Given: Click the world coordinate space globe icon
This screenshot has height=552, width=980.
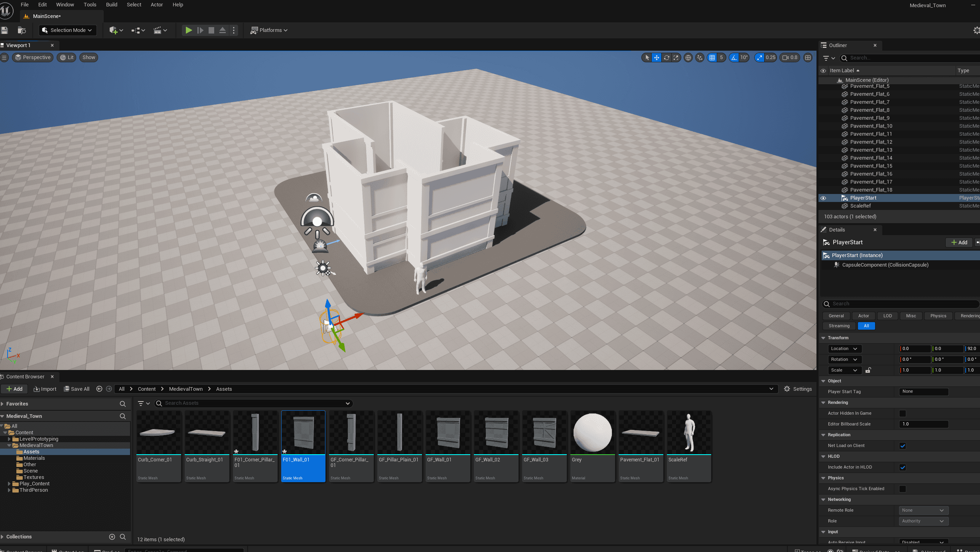Looking at the screenshot, I should (x=688, y=57).
